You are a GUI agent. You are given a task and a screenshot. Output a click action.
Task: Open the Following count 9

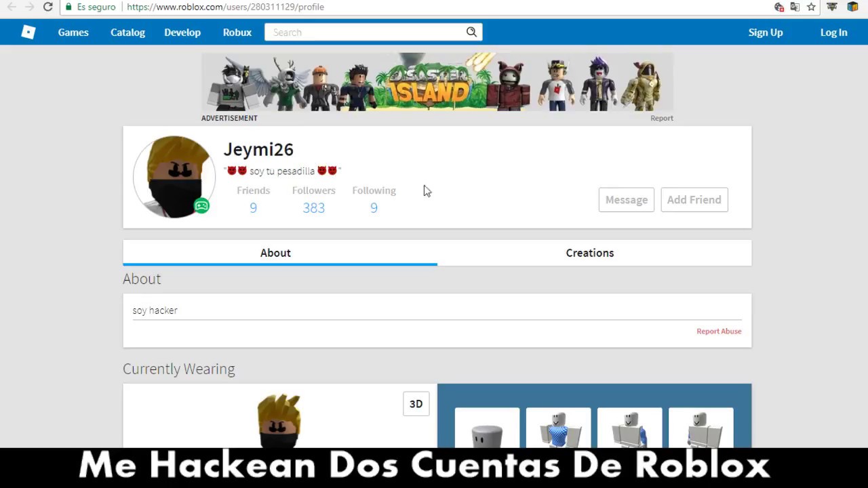(x=374, y=208)
